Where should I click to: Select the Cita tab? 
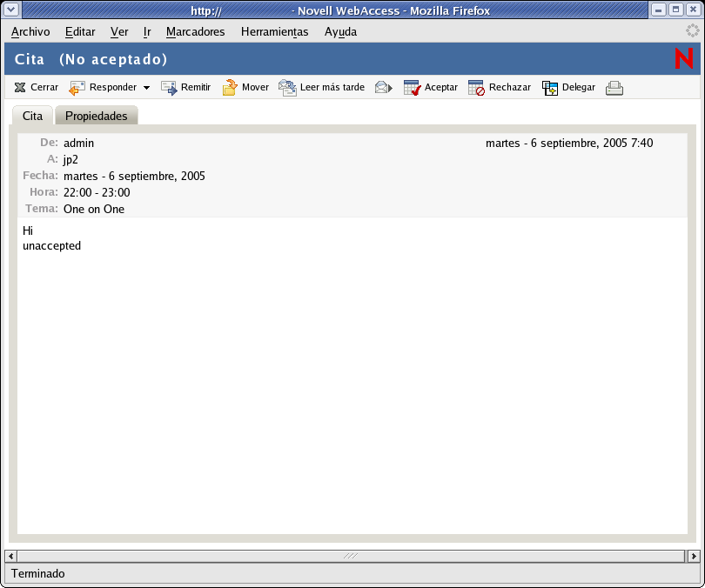[x=32, y=116]
